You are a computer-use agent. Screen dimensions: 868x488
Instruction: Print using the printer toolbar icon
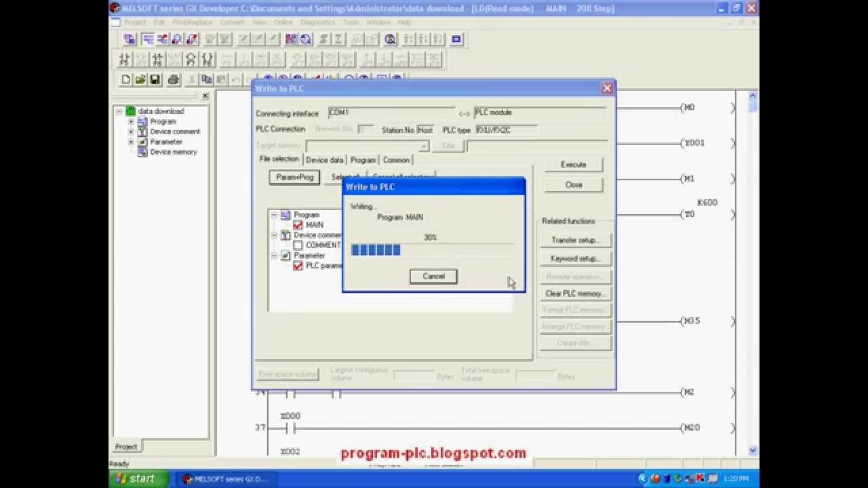(173, 79)
